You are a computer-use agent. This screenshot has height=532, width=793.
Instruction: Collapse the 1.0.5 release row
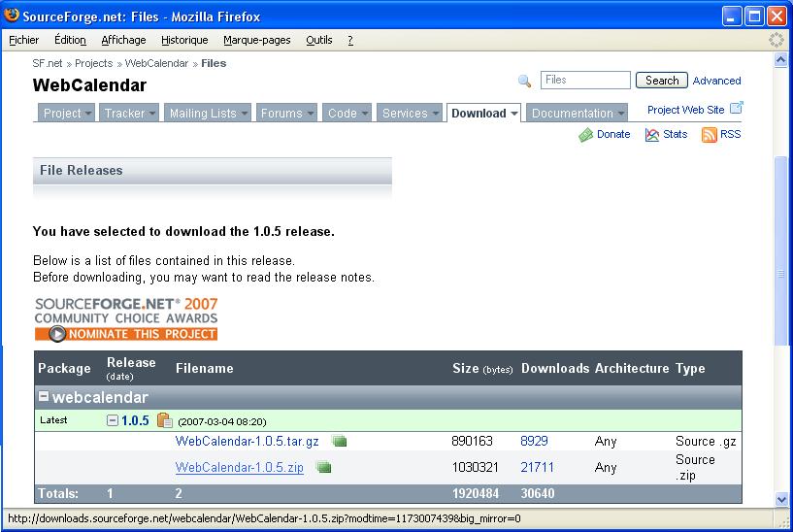[x=113, y=420]
